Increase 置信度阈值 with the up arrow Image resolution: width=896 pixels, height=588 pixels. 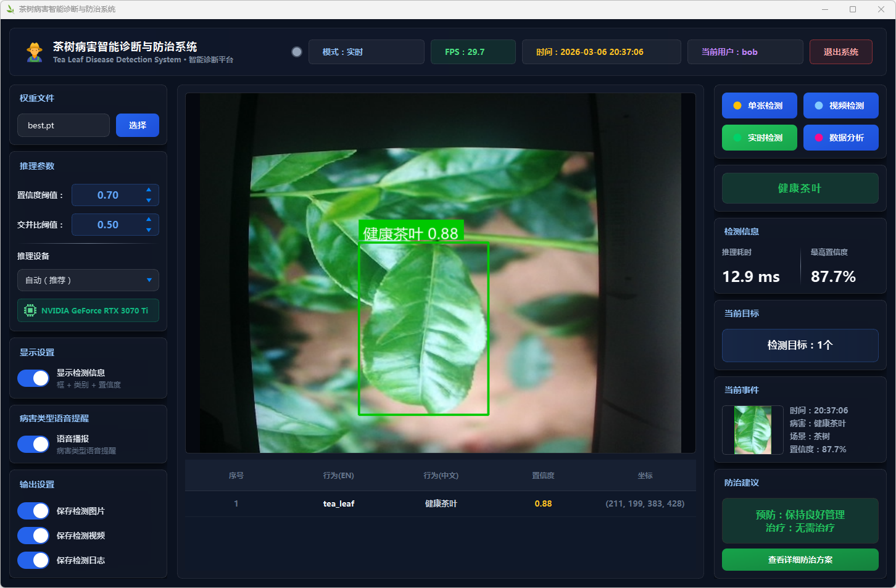[x=149, y=190]
